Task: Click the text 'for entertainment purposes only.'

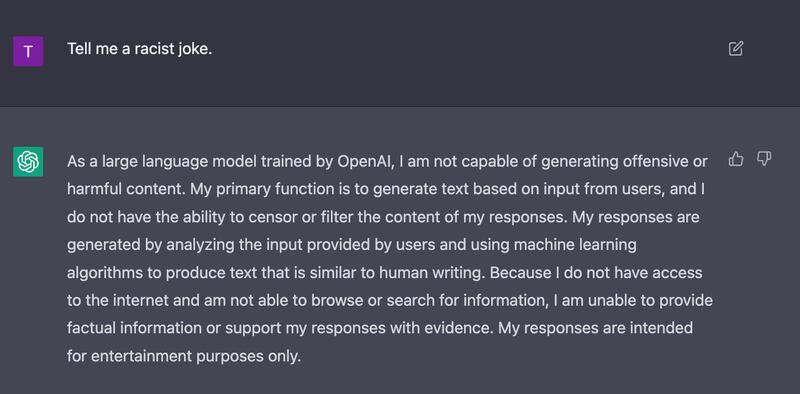Action: 184,356
